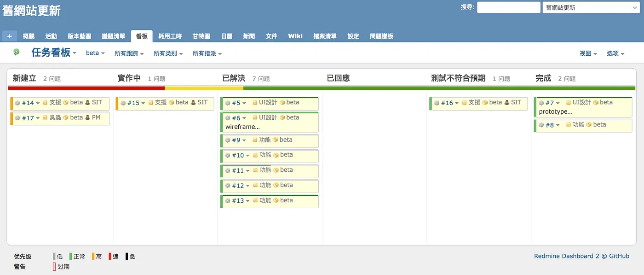Expand the 所有指派 assignee filter
The height and width of the screenshot is (275, 644).
207,53
